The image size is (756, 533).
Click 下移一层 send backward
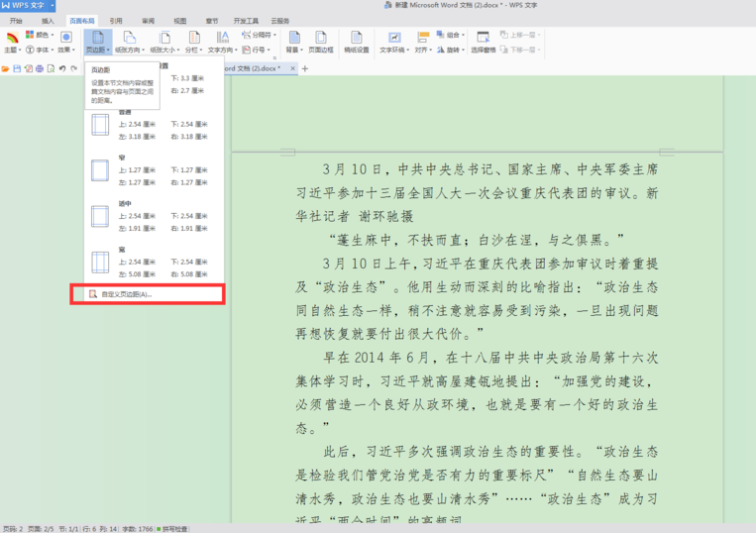point(520,50)
